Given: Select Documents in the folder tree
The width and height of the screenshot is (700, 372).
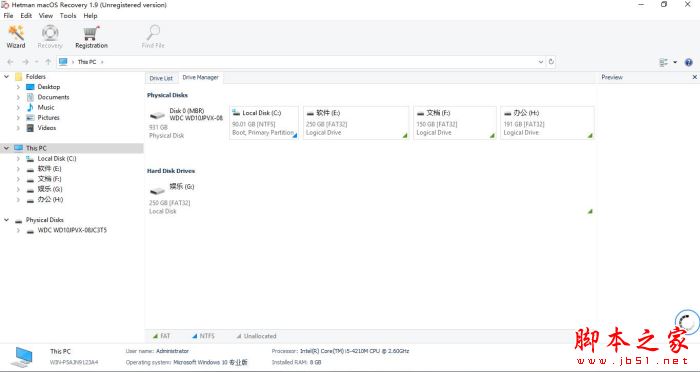Looking at the screenshot, I should (x=53, y=97).
